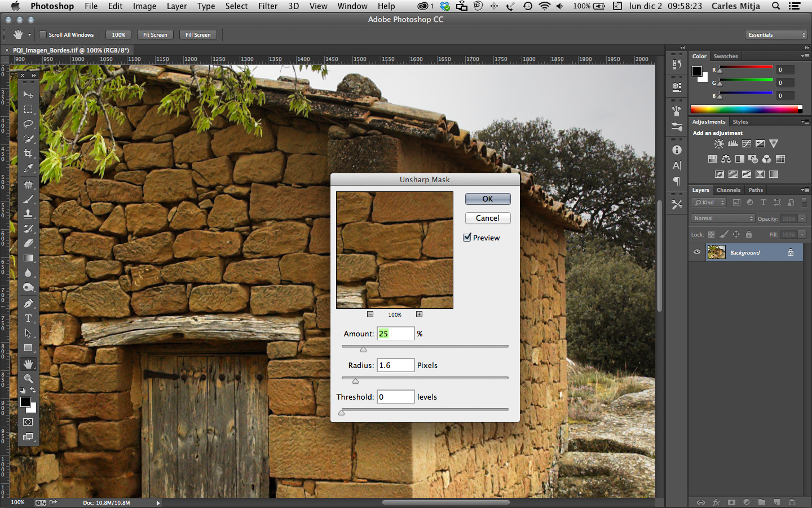812x508 pixels.
Task: Open the Essentials workspace dropdown
Action: [776, 35]
